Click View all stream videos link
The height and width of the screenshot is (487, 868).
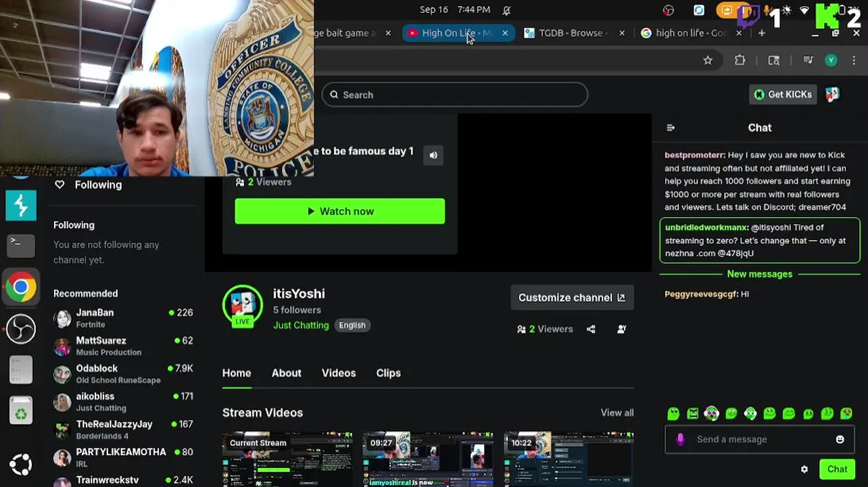pyautogui.click(x=617, y=413)
